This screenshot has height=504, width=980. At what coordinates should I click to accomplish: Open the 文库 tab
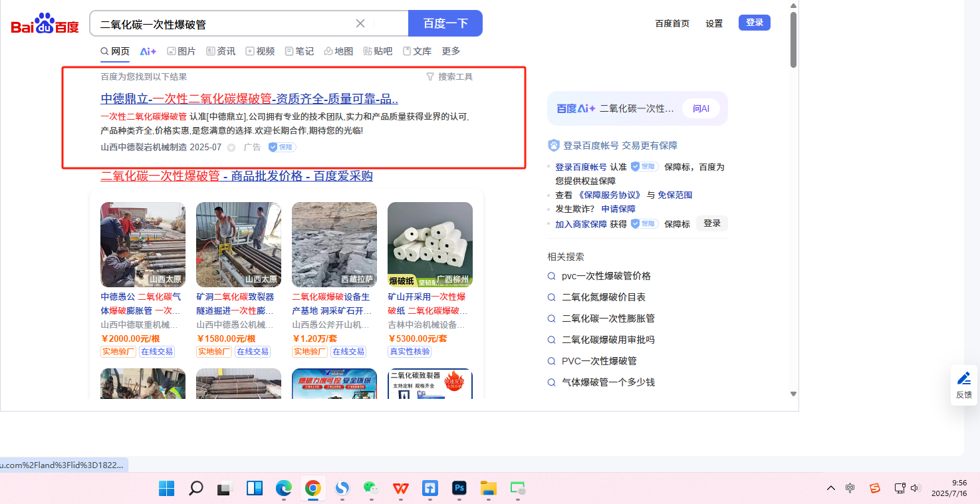pos(417,51)
